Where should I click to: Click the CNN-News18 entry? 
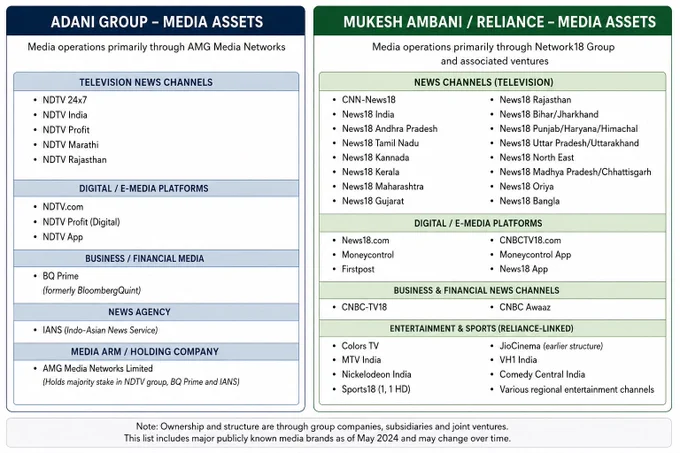(369, 100)
